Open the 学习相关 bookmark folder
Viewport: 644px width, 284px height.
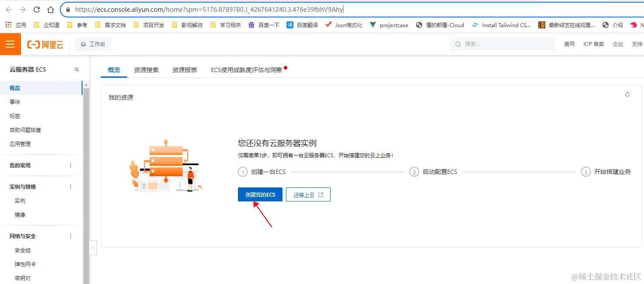point(226,25)
